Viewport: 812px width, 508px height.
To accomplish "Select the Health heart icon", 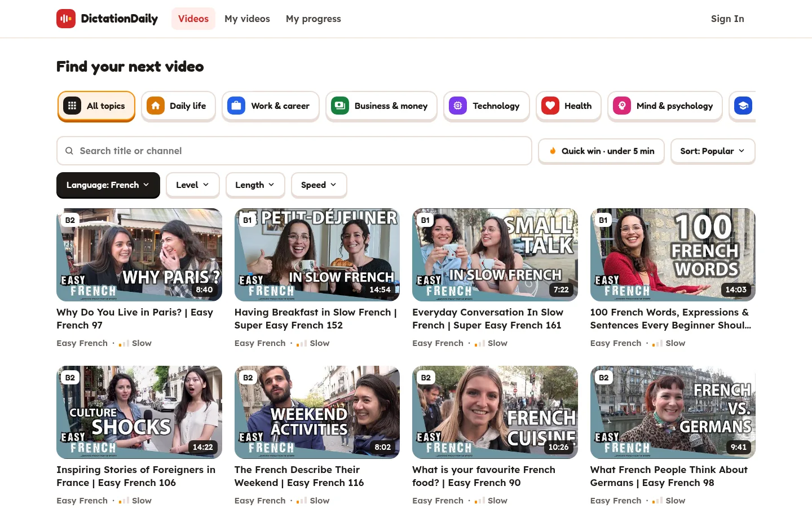I will point(550,106).
